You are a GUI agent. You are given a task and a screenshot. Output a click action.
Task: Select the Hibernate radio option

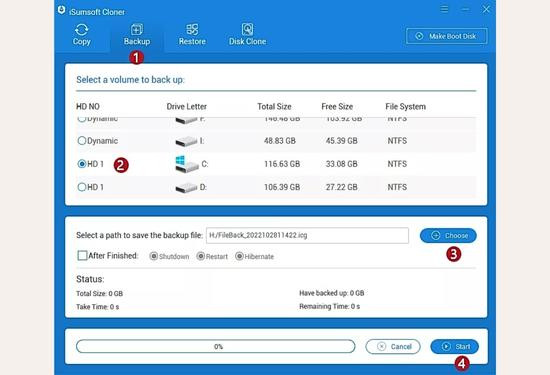(239, 256)
